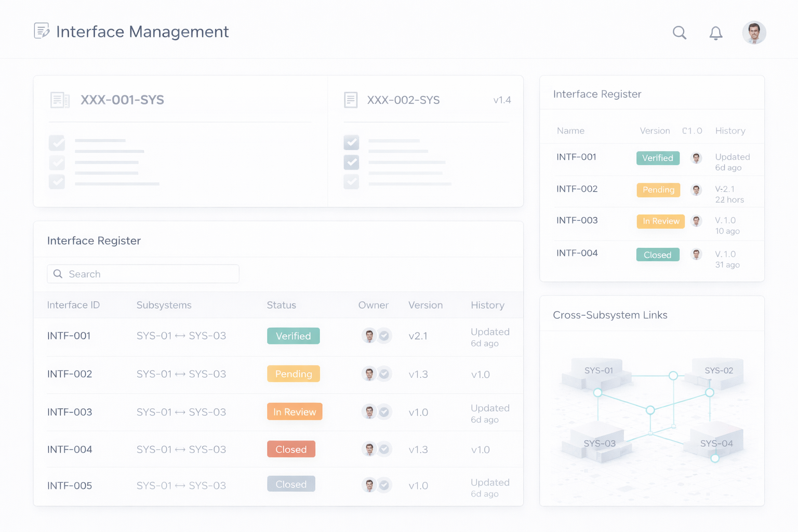
Task: Open user profile avatar in header
Action: 754,33
